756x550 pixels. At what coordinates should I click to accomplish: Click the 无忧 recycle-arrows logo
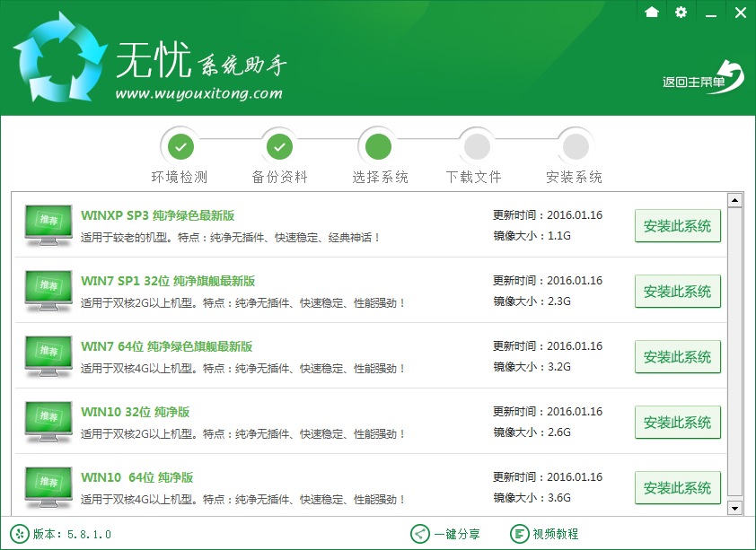pyautogui.click(x=60, y=57)
